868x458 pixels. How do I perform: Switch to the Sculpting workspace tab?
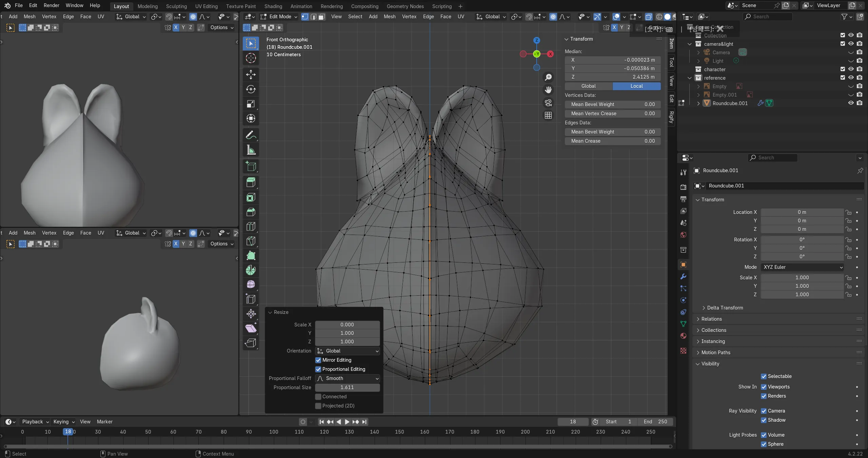(176, 6)
